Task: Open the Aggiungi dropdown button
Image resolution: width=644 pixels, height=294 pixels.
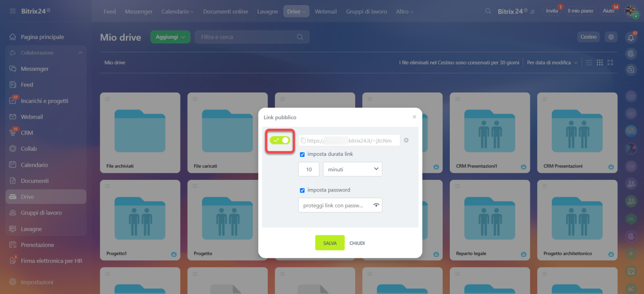Action: (x=171, y=37)
